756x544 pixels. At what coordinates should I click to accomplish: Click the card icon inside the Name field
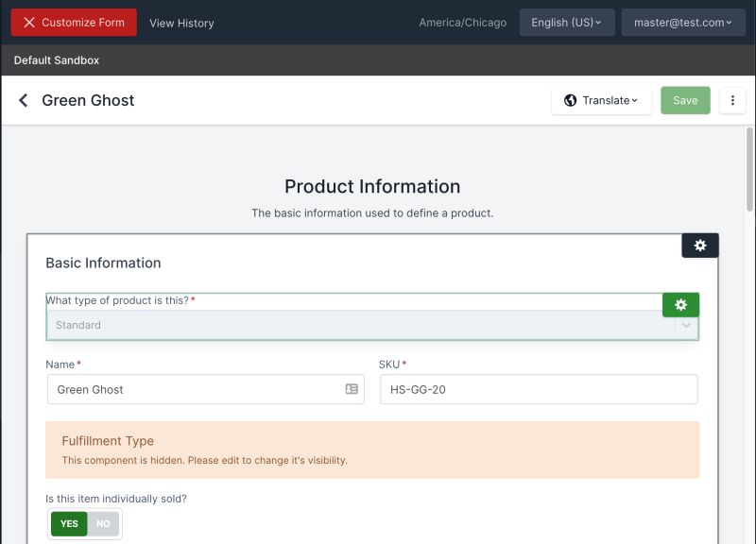[x=351, y=389]
